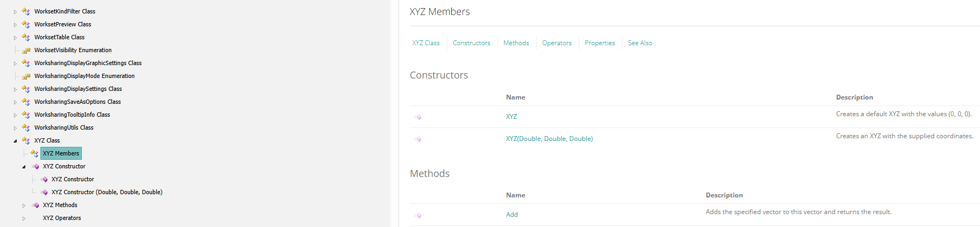
Task: Click the WorksetVisibility Enumeration icon
Action: (26, 50)
